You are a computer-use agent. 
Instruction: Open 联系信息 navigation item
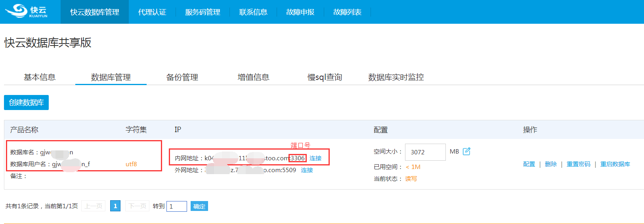coord(253,12)
